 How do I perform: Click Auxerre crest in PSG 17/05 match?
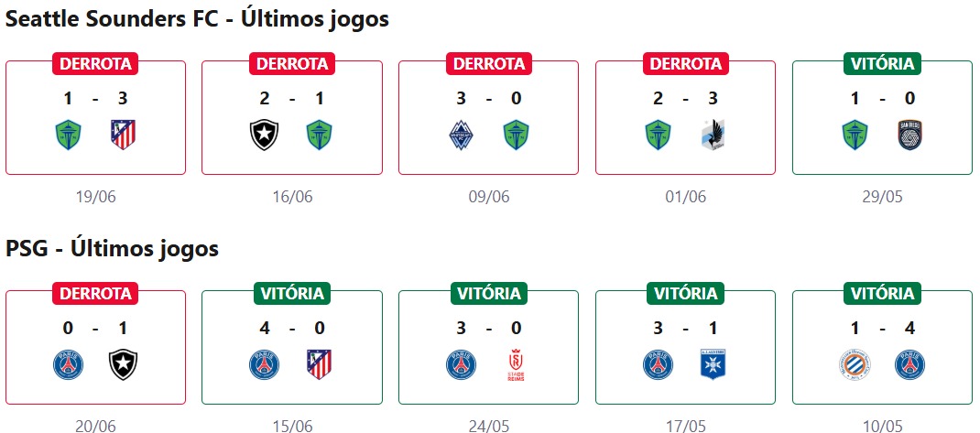tap(713, 365)
